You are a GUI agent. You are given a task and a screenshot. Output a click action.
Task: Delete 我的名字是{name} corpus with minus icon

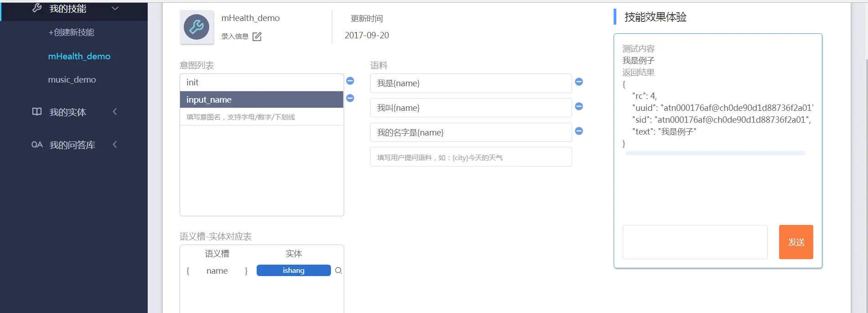coord(579,131)
